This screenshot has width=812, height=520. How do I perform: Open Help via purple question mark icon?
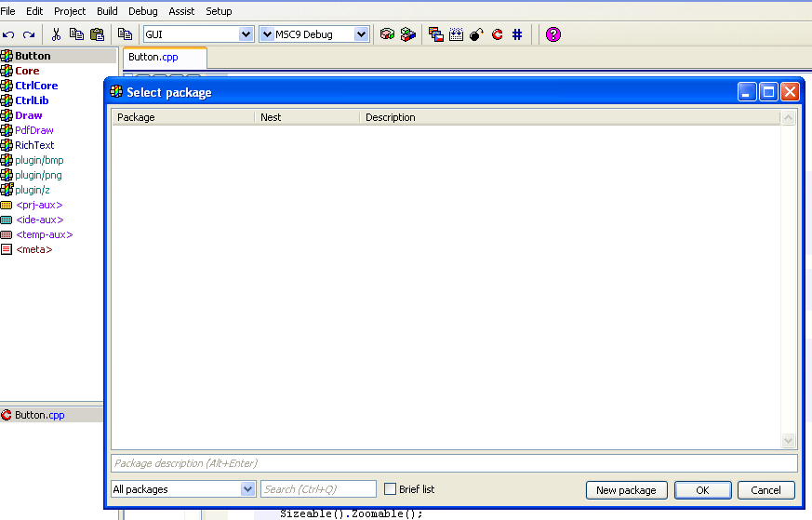553,34
